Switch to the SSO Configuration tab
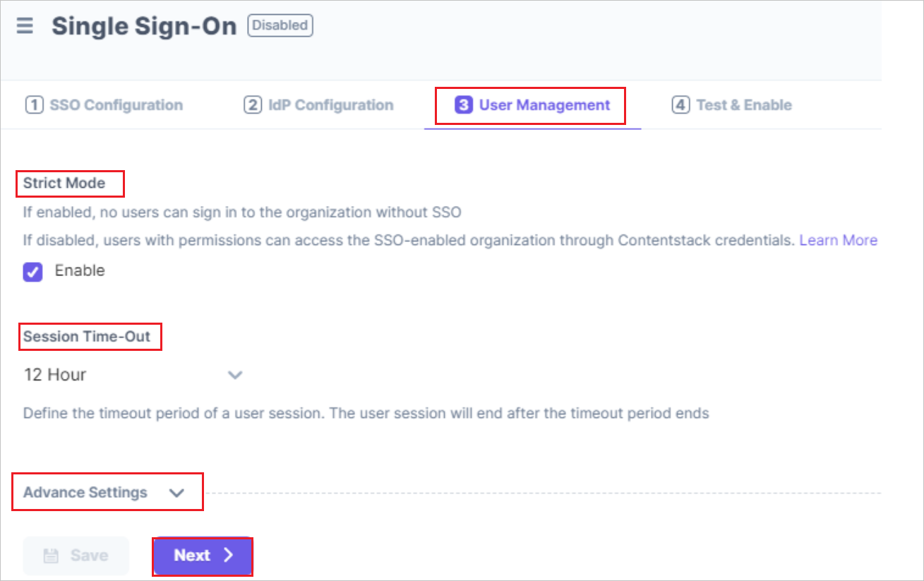Screen dimensions: 924x581 (115, 104)
